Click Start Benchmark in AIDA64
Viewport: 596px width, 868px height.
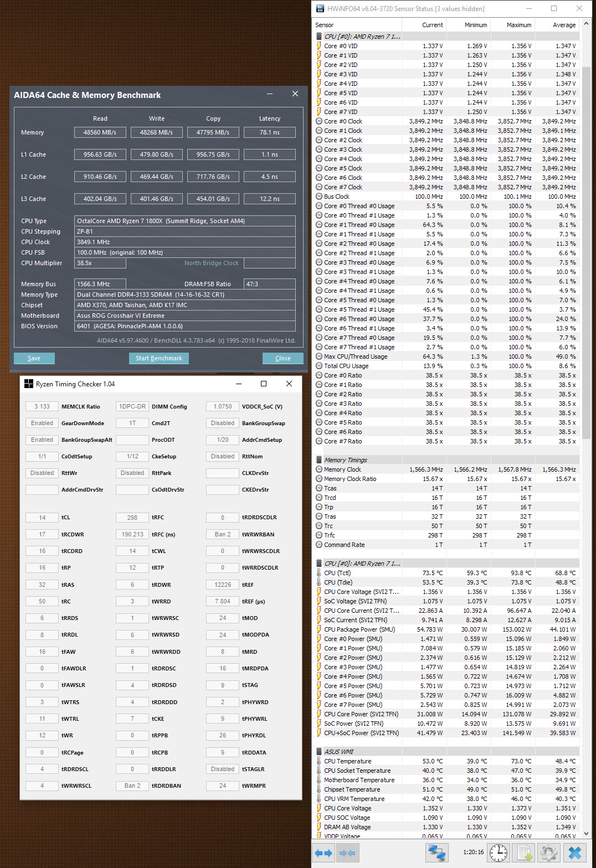[x=159, y=358]
